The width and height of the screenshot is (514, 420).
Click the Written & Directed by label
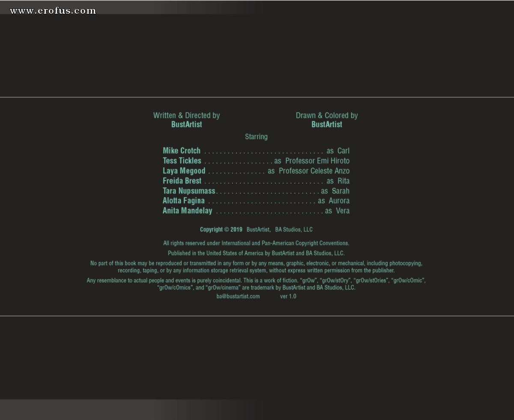186,115
